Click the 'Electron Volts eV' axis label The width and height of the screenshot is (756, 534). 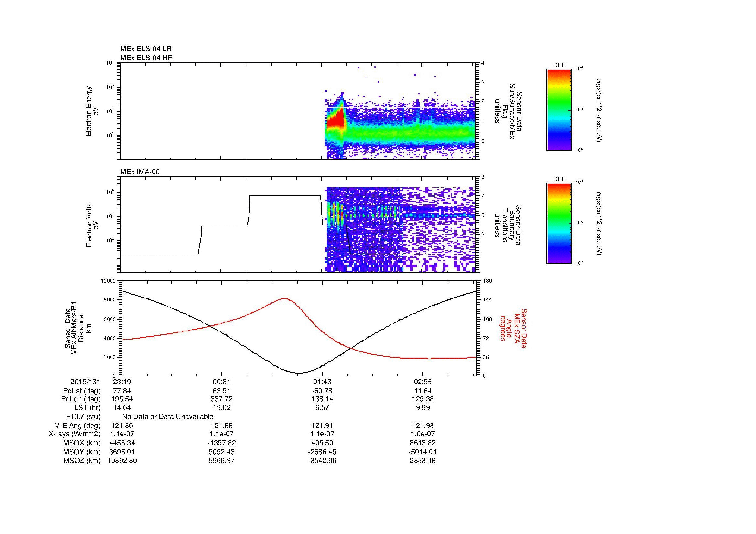pyautogui.click(x=92, y=225)
